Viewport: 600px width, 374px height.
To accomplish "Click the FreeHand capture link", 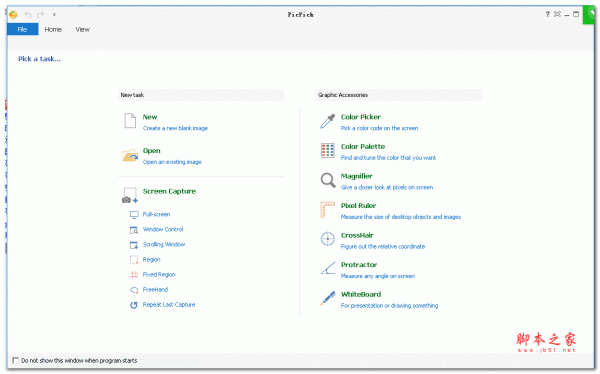I will coord(155,290).
